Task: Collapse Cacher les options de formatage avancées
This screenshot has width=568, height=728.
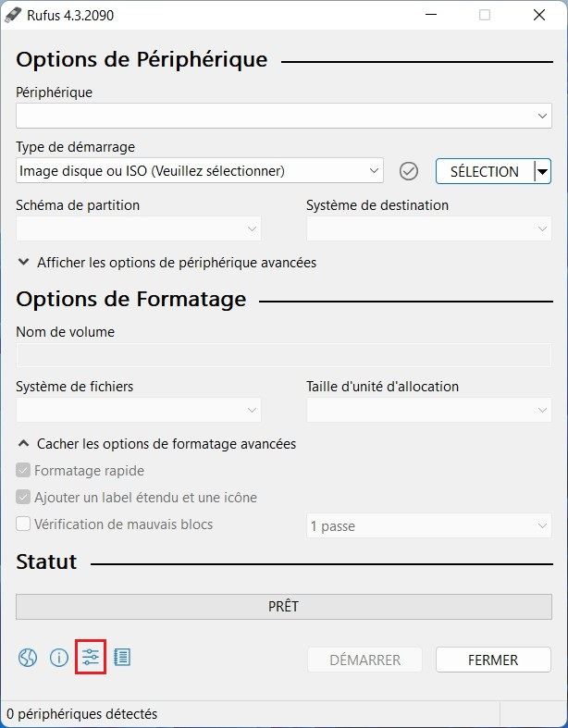Action: (x=156, y=444)
